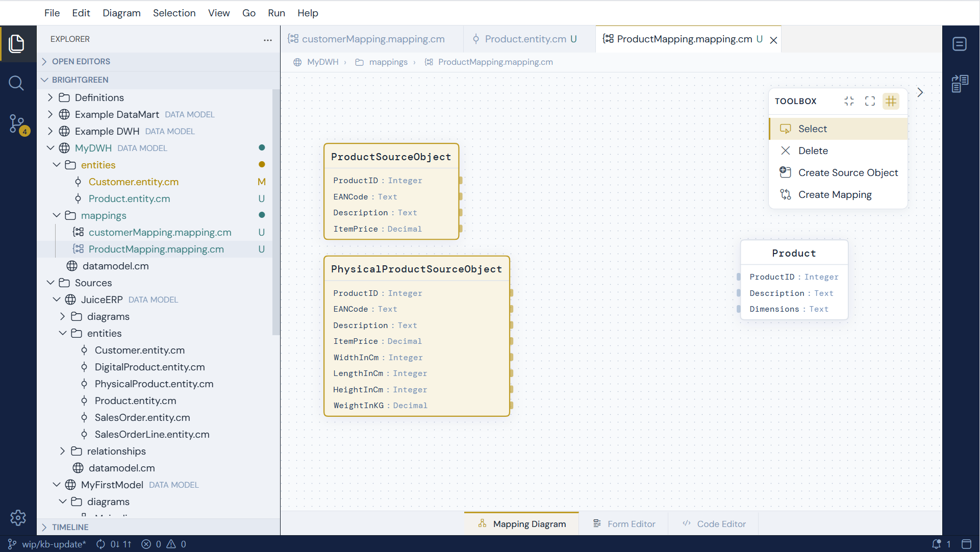This screenshot has width=980, height=552.
Task: Open the Manage settings gear
Action: 18,518
